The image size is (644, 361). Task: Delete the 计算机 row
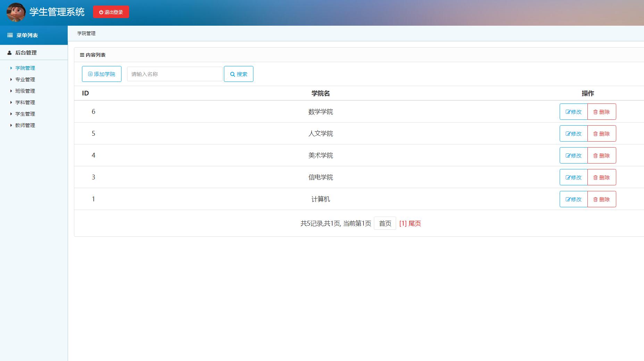602,199
